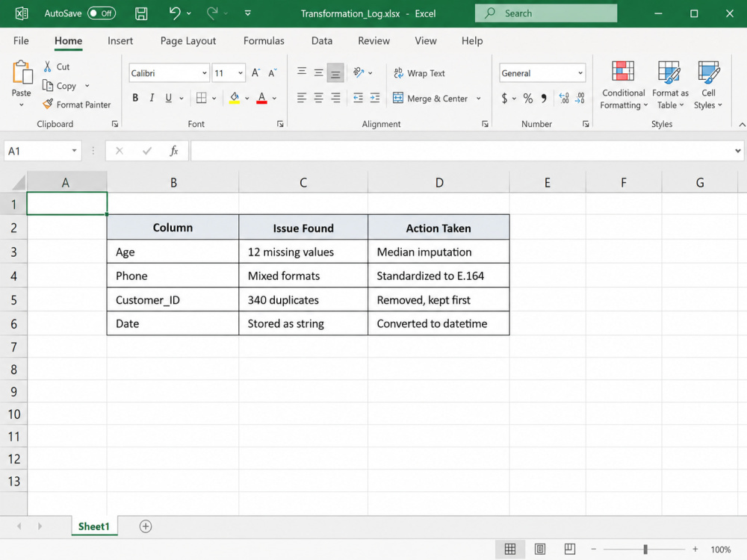Image resolution: width=747 pixels, height=560 pixels.
Task: Open Format as Table gallery
Action: click(670, 85)
